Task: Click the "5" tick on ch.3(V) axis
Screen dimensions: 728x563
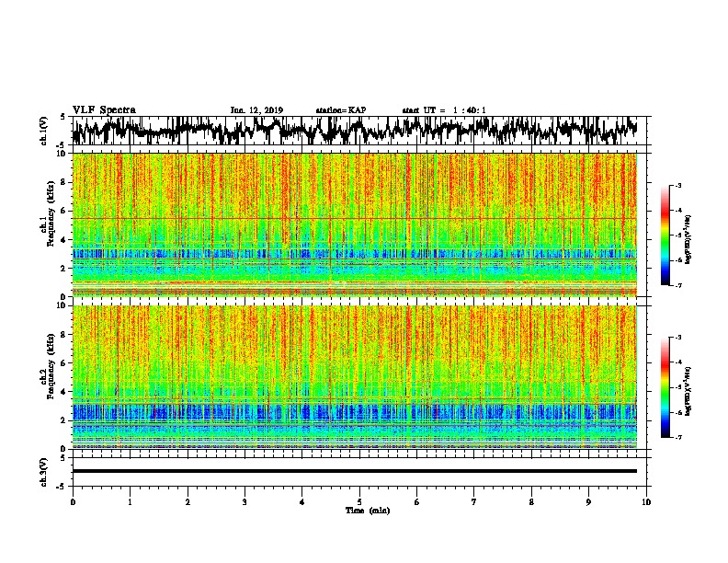Action: 63,458
